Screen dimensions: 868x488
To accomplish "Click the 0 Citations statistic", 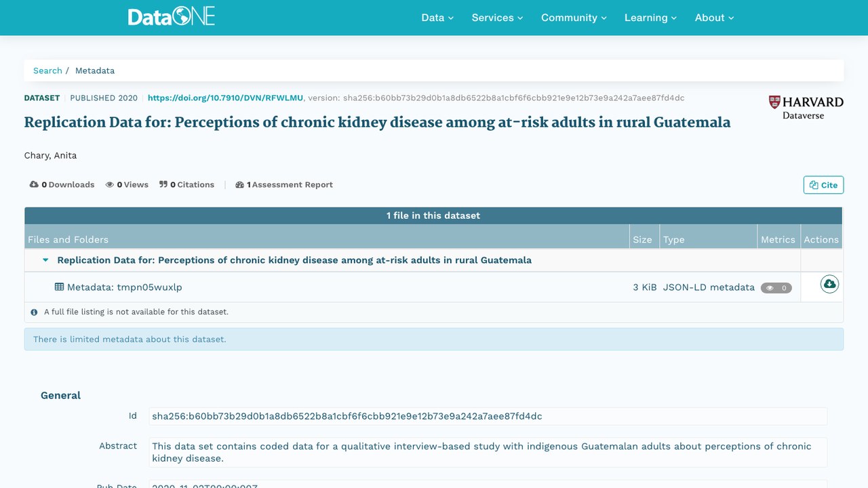I will [186, 184].
